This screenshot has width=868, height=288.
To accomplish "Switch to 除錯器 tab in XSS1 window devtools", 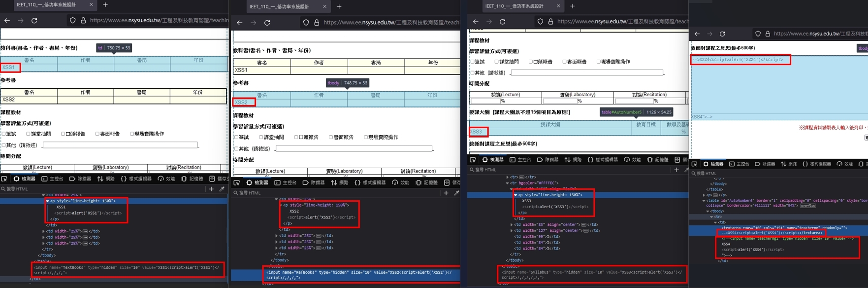I will click(x=80, y=179).
